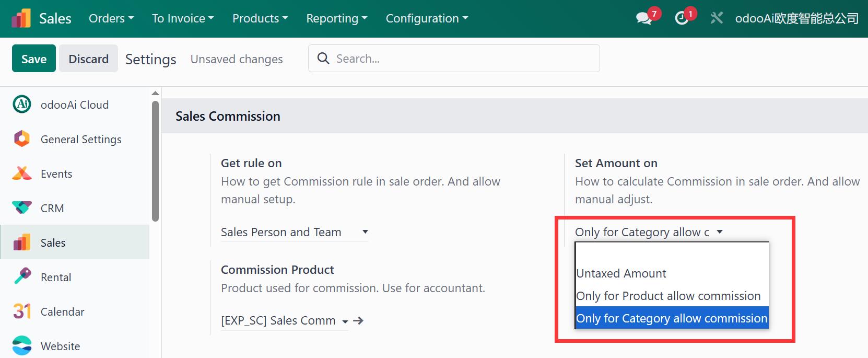Click the debug tools wrench icon

(x=717, y=18)
